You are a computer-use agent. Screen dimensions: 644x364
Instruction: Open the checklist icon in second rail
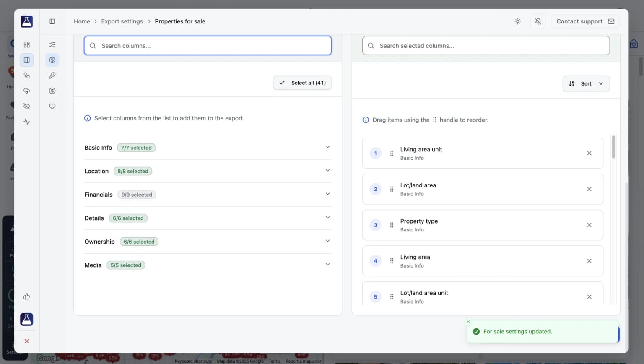52,44
